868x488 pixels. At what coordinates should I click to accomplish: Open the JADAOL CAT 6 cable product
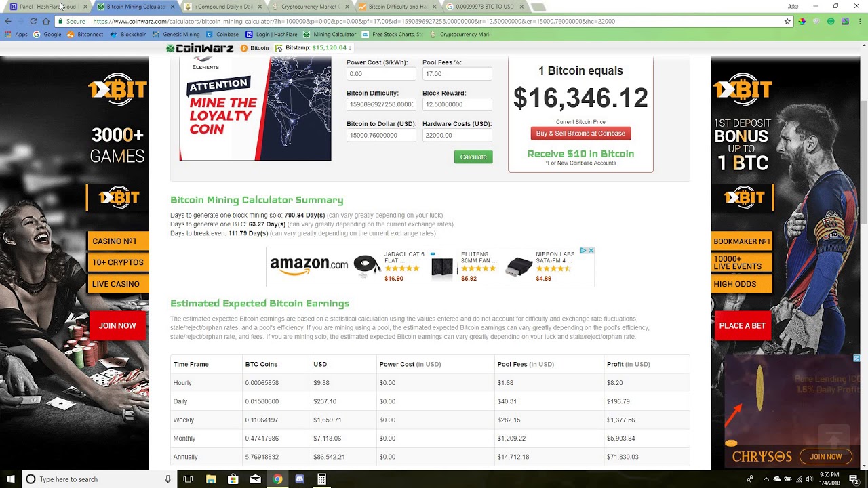pyautogui.click(x=391, y=266)
